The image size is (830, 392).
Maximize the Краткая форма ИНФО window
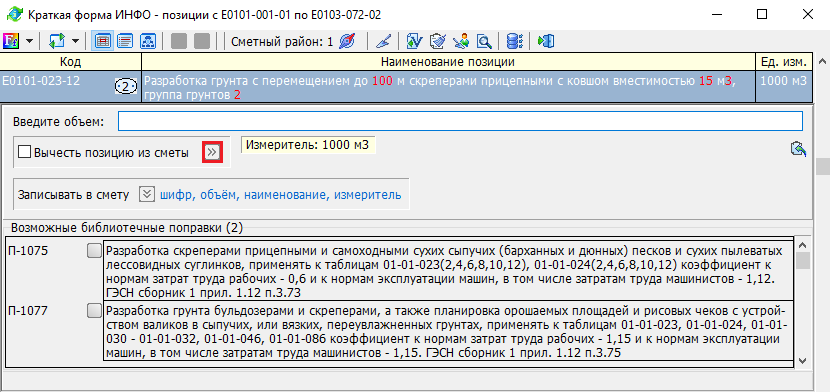pos(762,15)
